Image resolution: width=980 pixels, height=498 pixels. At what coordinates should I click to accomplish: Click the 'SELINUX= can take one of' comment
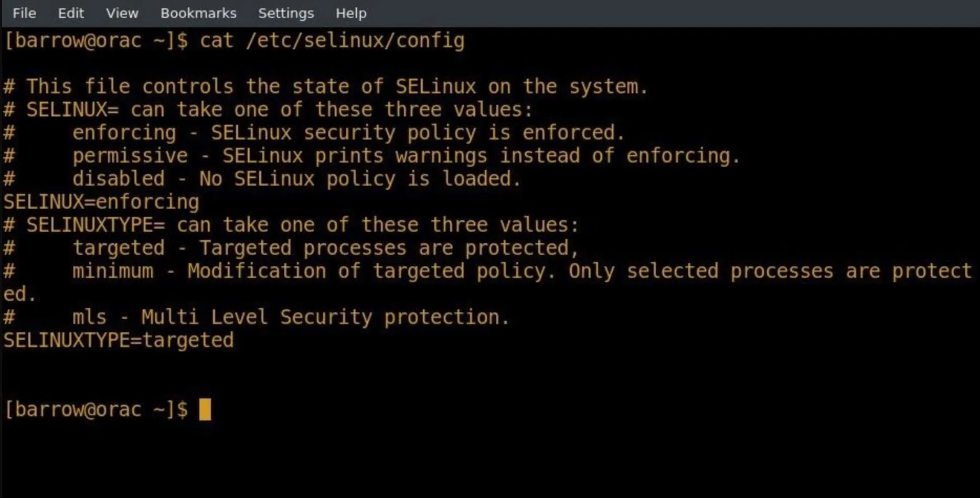pos(279,110)
